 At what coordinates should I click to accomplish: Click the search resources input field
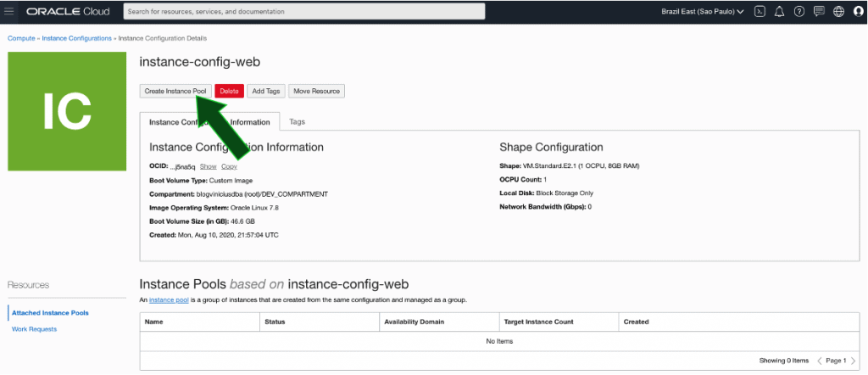(x=304, y=11)
